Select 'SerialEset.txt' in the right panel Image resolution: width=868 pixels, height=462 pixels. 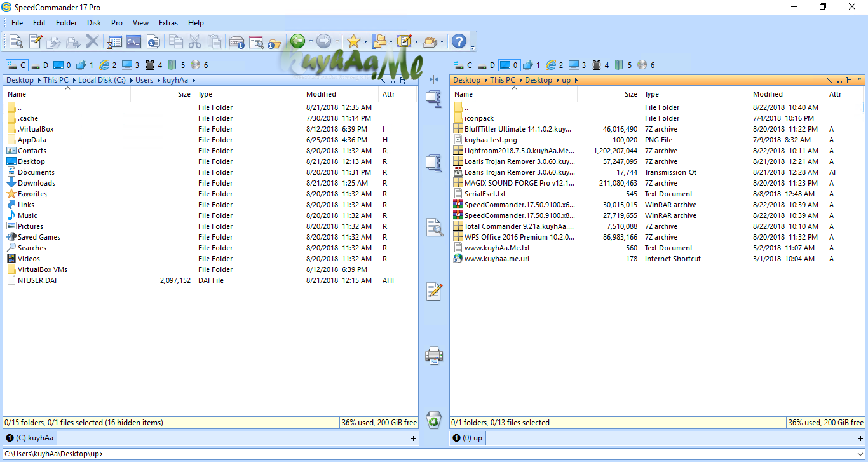point(485,194)
